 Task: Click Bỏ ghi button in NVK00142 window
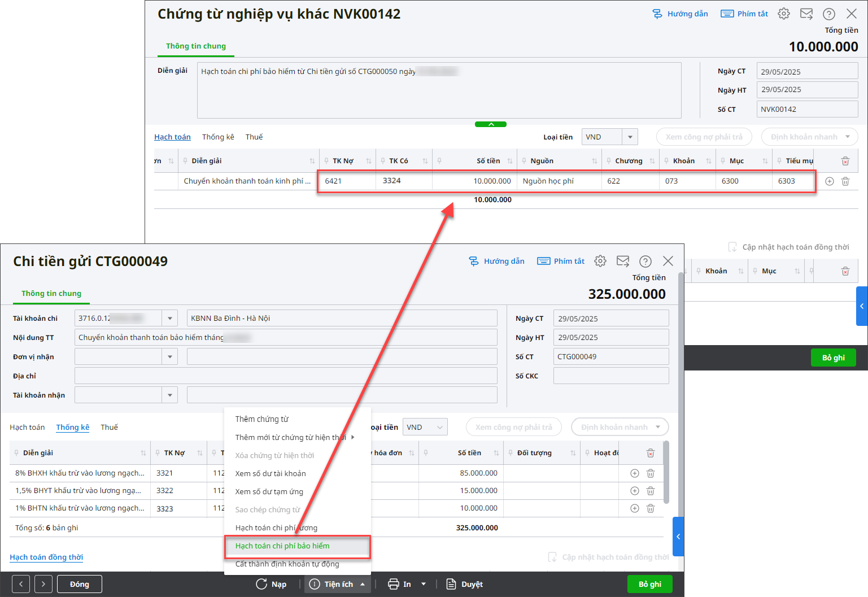[x=834, y=358]
